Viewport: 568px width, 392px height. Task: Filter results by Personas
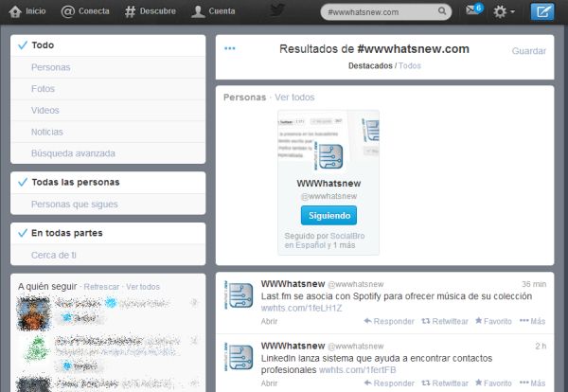108,67
